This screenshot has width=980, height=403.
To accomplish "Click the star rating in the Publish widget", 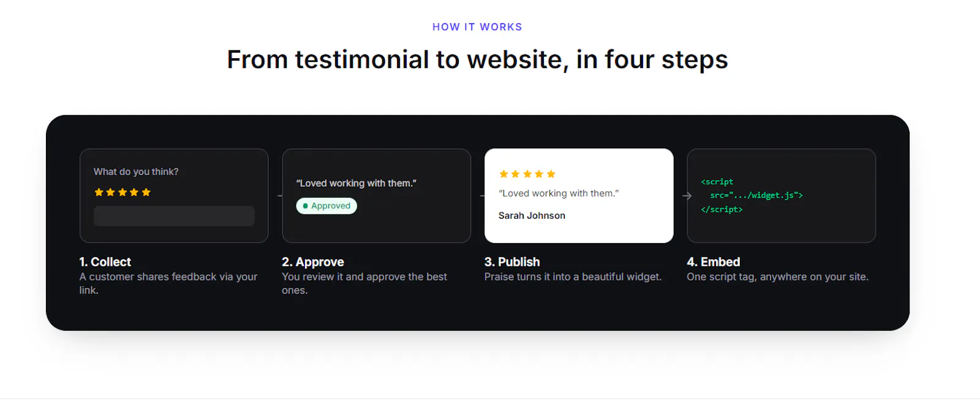I will [527, 174].
